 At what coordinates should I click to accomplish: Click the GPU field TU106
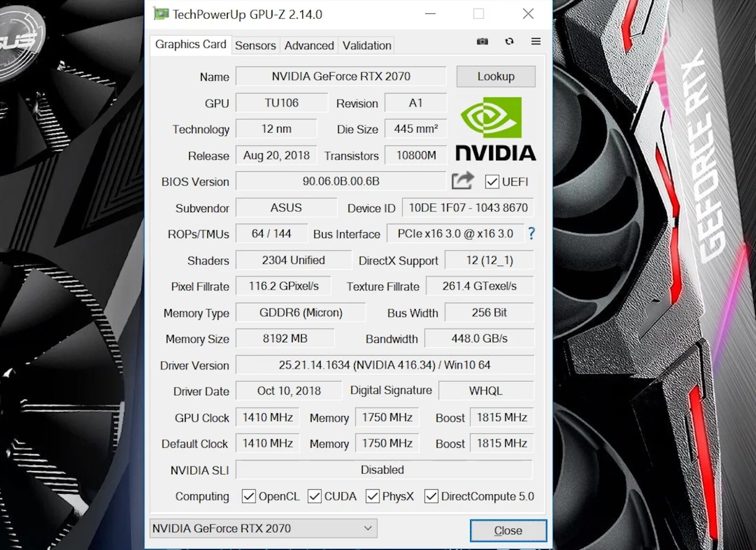click(x=282, y=103)
